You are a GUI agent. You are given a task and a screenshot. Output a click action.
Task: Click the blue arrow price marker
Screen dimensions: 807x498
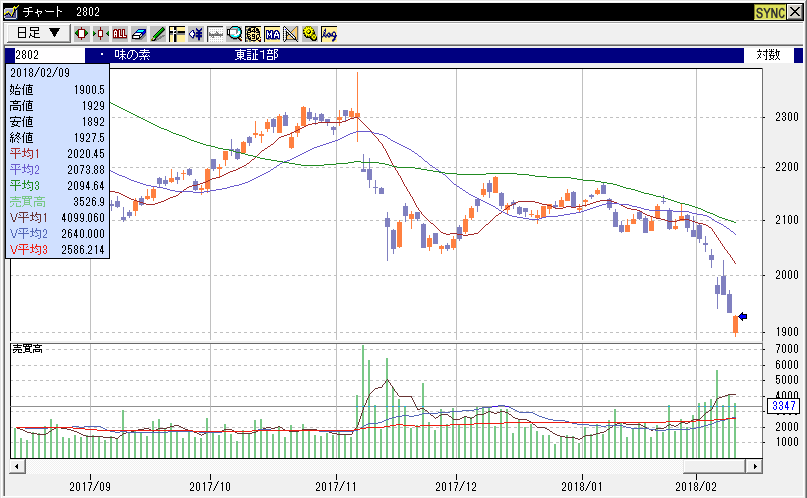742,317
